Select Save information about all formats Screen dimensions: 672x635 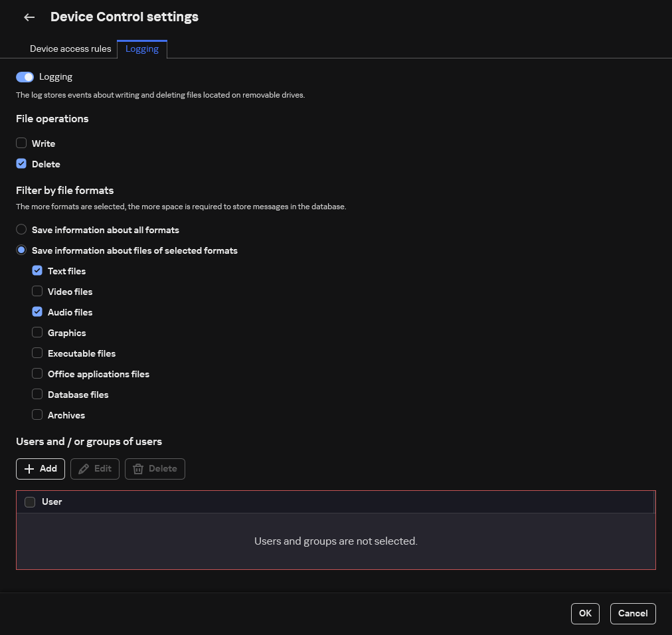pos(21,230)
